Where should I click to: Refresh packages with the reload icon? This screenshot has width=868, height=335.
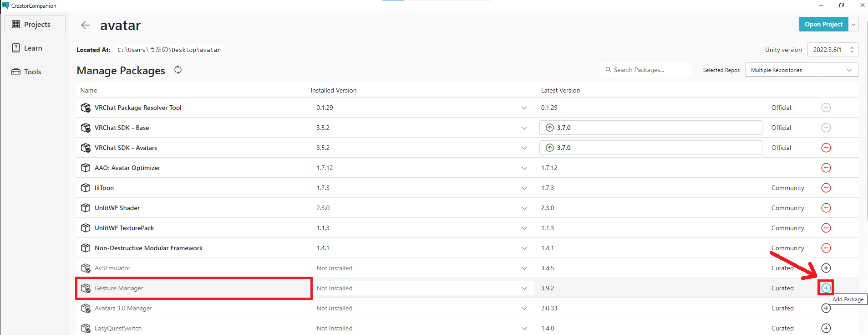(x=178, y=70)
